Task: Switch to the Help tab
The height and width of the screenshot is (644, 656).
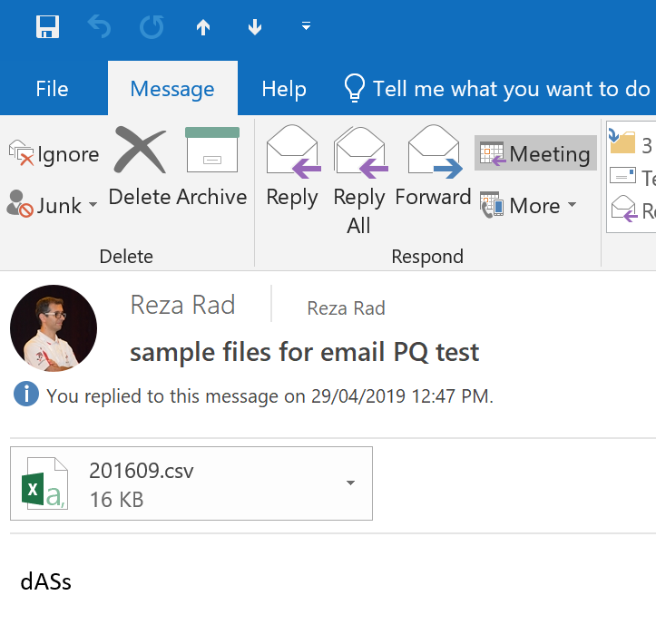Action: coord(284,89)
